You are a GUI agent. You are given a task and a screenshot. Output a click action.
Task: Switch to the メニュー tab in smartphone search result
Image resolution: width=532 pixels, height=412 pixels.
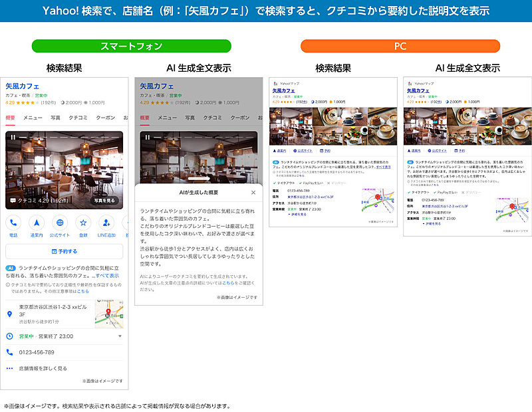click(x=33, y=118)
